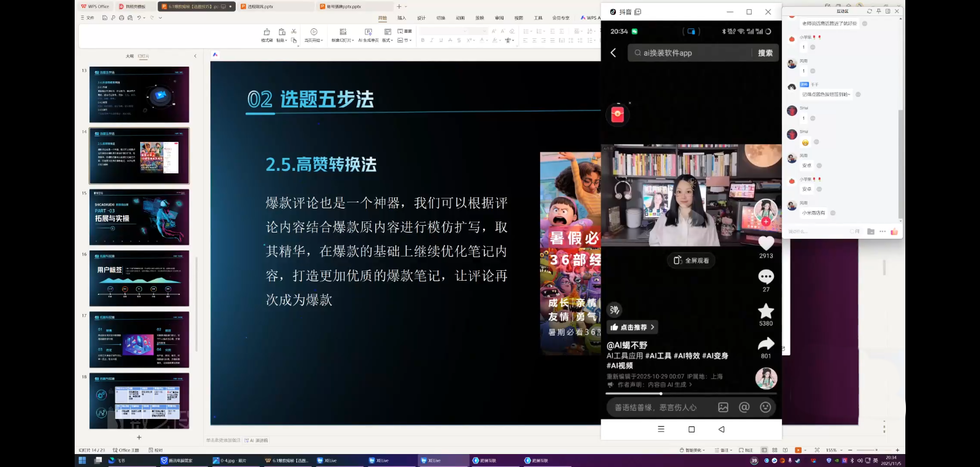Collapse the slide thumbnail panel chevron
Screen dimensions: 980x467
click(195, 56)
